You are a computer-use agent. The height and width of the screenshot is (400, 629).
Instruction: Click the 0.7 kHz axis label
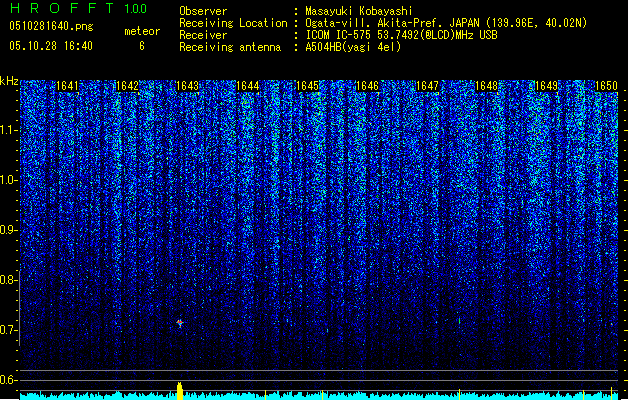click(x=8, y=330)
